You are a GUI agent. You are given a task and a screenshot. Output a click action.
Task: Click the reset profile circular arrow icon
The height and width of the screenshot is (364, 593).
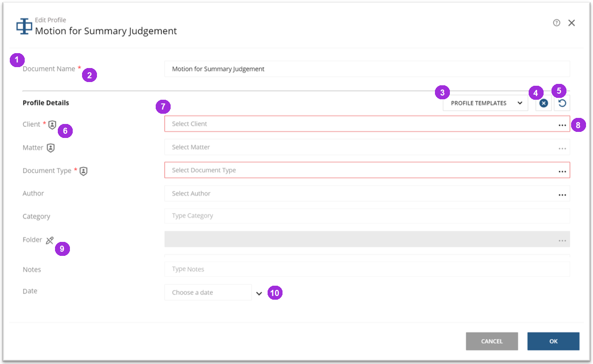coord(562,103)
